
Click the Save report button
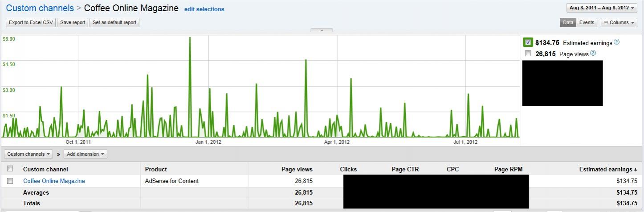tap(73, 22)
